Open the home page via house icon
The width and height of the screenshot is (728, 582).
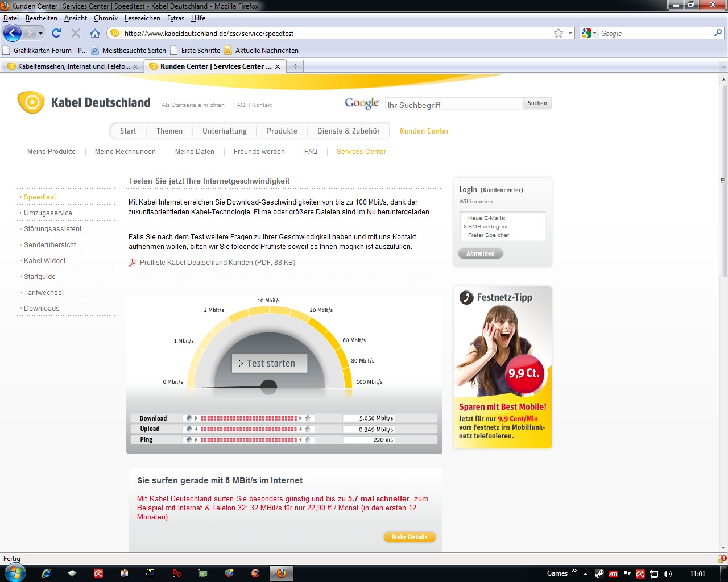[x=95, y=33]
